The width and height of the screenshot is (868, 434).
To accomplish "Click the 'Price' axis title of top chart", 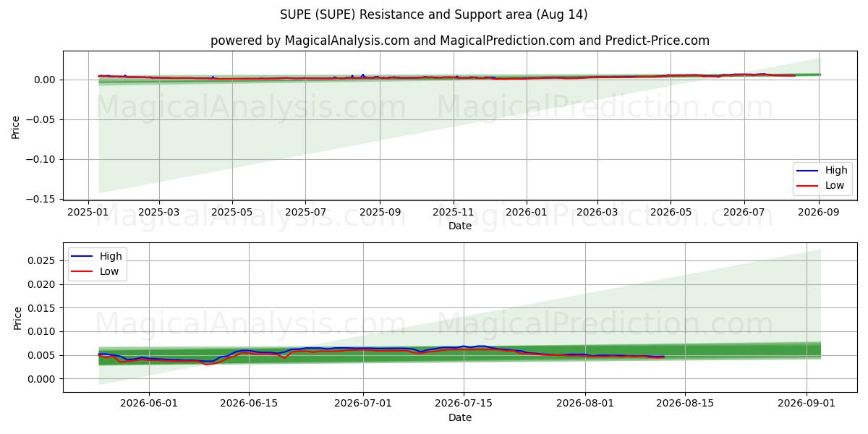I will (x=16, y=126).
